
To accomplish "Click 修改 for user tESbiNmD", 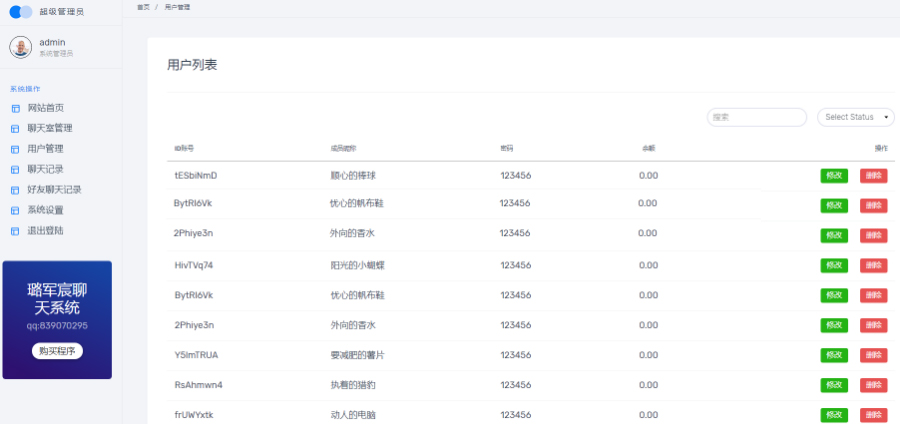I will tap(833, 176).
